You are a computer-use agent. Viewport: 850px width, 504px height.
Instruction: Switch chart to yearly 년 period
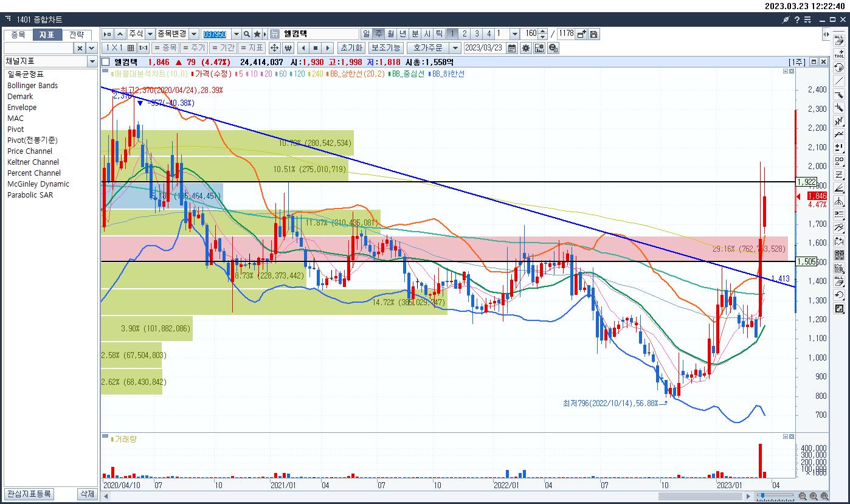(403, 34)
